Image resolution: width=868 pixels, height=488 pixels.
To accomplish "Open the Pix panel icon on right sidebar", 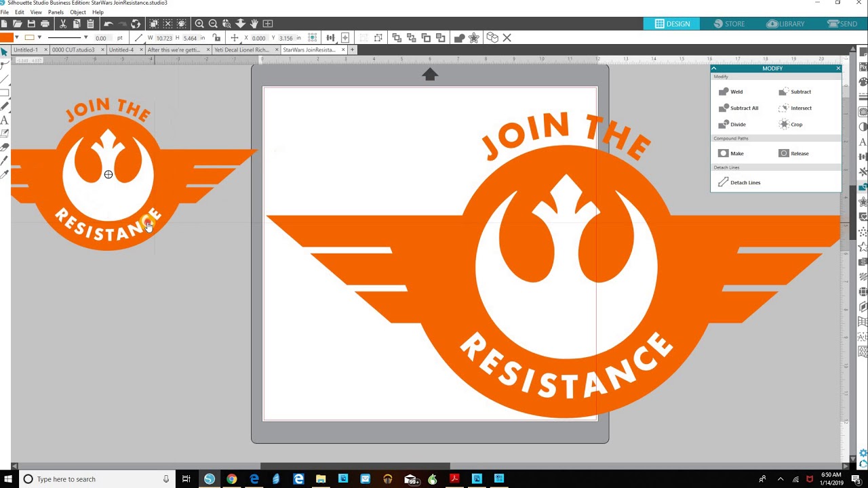I will click(863, 68).
